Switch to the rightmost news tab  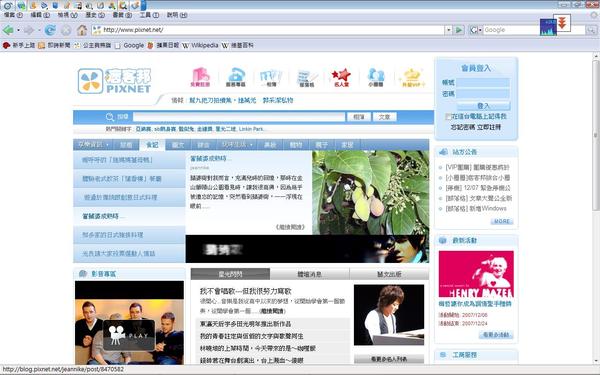pyautogui.click(x=389, y=274)
